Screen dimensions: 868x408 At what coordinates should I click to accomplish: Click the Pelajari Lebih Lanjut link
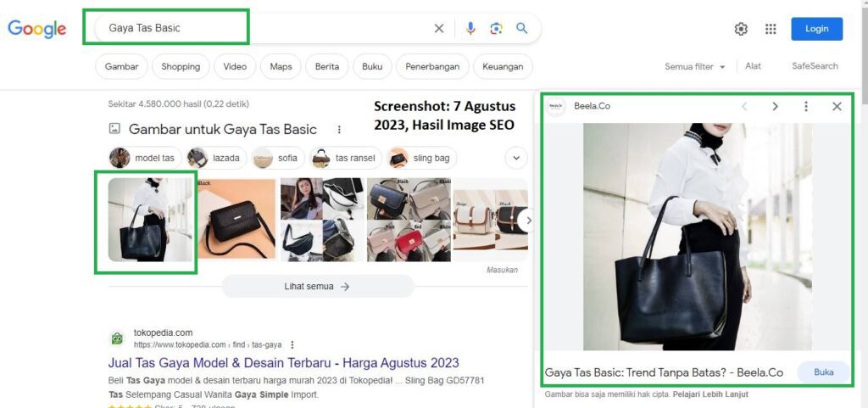point(711,394)
